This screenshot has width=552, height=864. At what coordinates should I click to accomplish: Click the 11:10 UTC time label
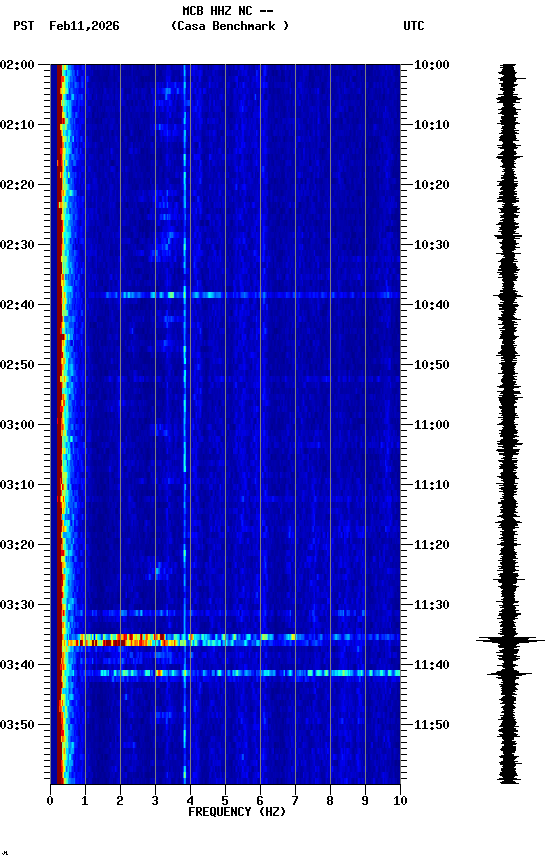click(432, 485)
